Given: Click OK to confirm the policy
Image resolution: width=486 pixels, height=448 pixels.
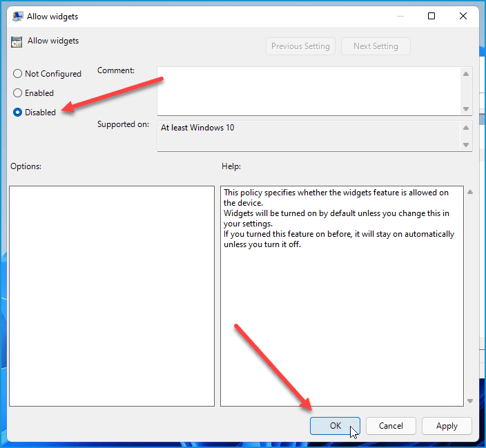Looking at the screenshot, I should point(335,426).
